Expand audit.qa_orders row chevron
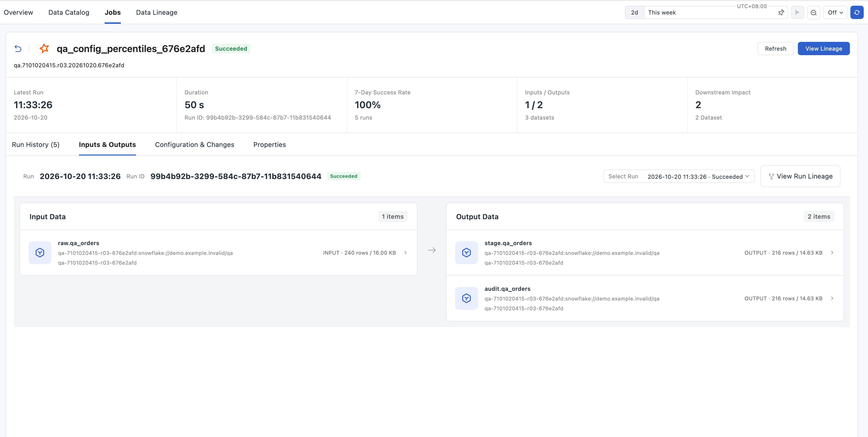The image size is (868, 437). pos(832,298)
